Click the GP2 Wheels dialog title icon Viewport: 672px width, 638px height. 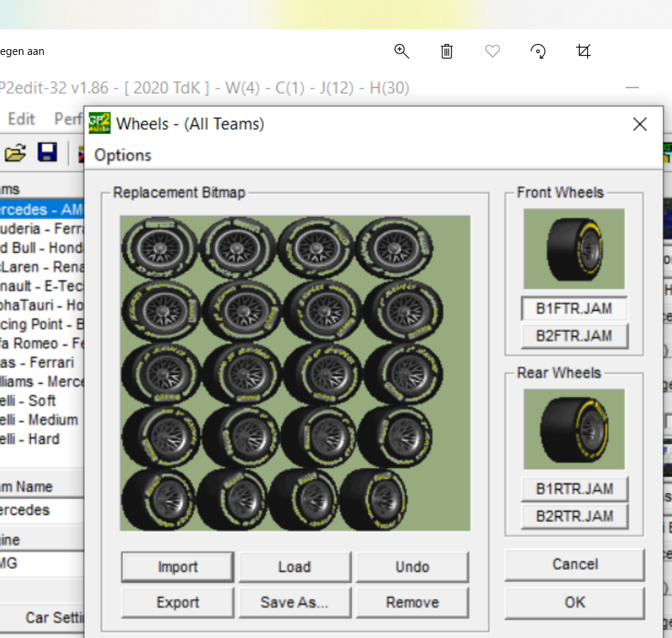click(x=100, y=123)
